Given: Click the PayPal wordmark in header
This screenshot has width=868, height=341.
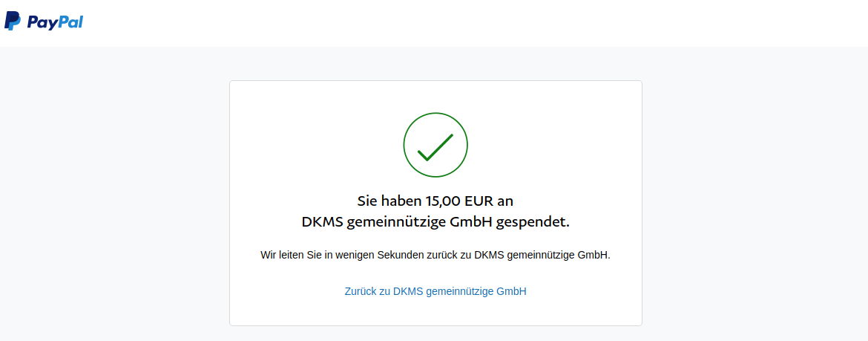Looking at the screenshot, I should [x=54, y=22].
